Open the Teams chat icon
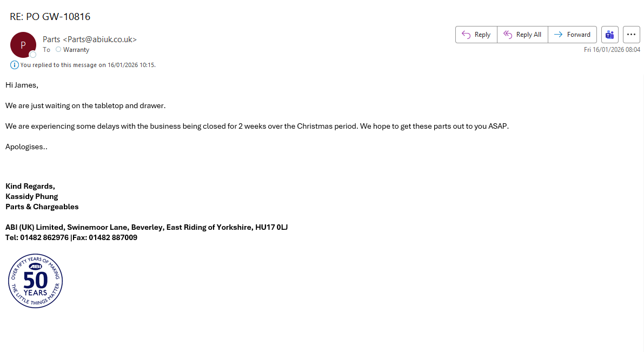This screenshot has width=644, height=352. click(x=610, y=35)
